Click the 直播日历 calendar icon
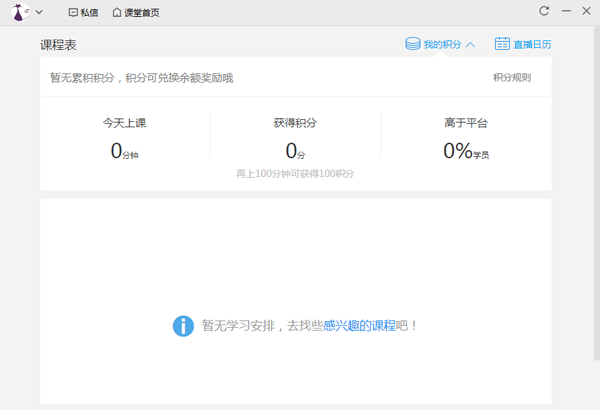The height and width of the screenshot is (410, 600). [502, 44]
